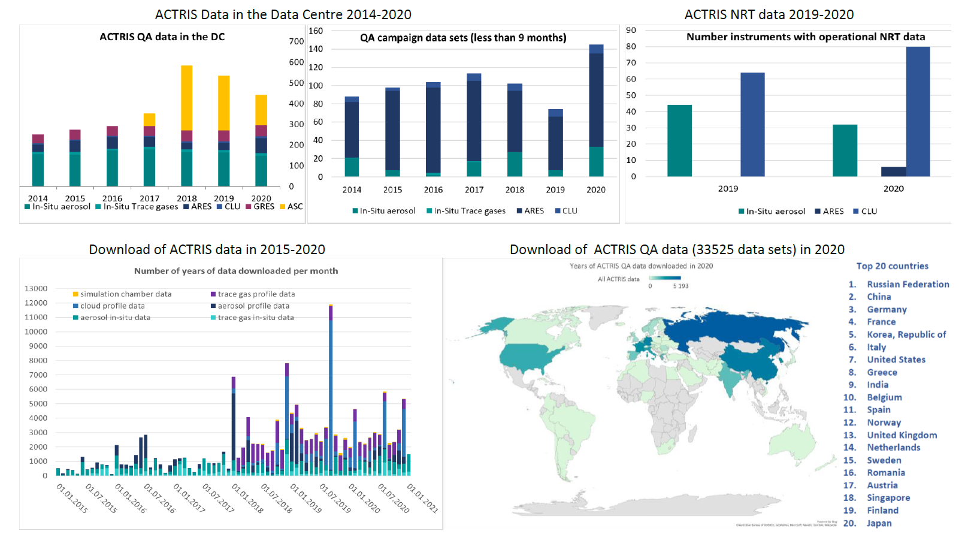Click the 'ACTRIS QA data in the DC' title
This screenshot has height=537, width=980.
(162, 37)
